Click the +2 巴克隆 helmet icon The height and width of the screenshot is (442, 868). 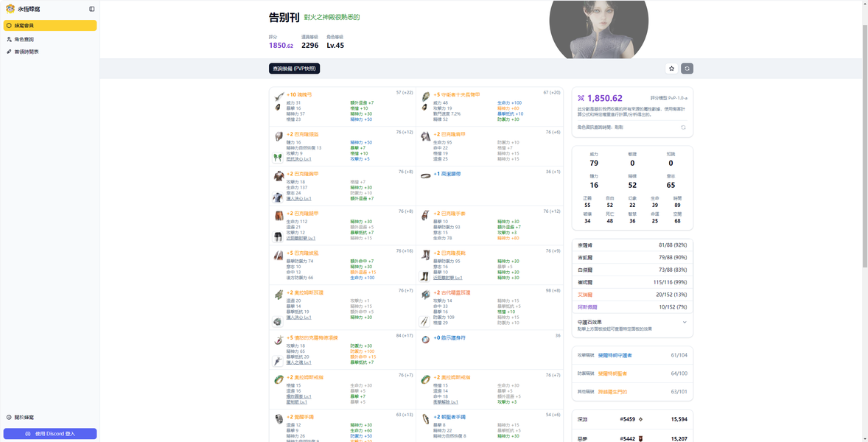coord(279,136)
